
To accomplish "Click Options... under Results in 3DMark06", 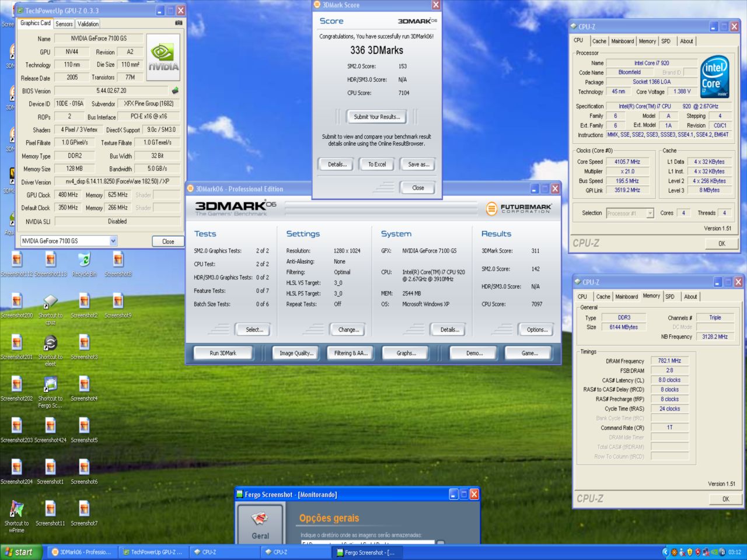I will (537, 330).
